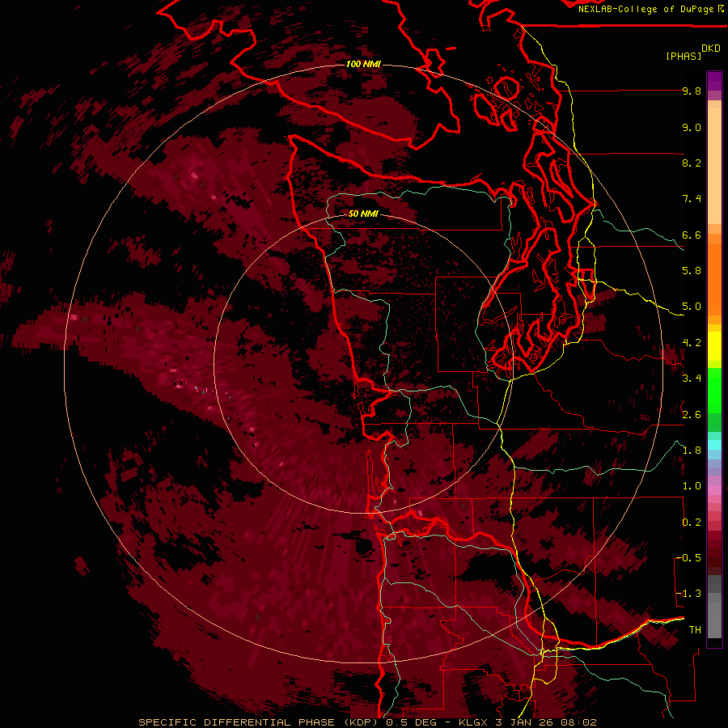Click the 9.8 value on the color scale

[692, 91]
